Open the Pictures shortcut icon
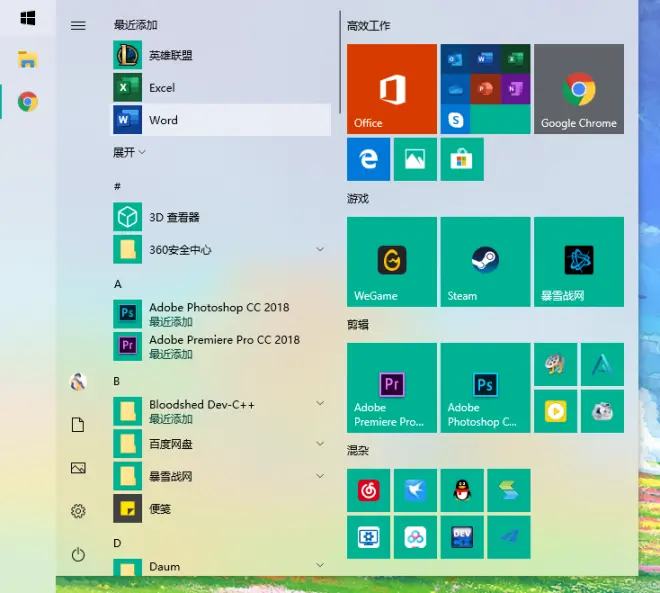 point(78,468)
